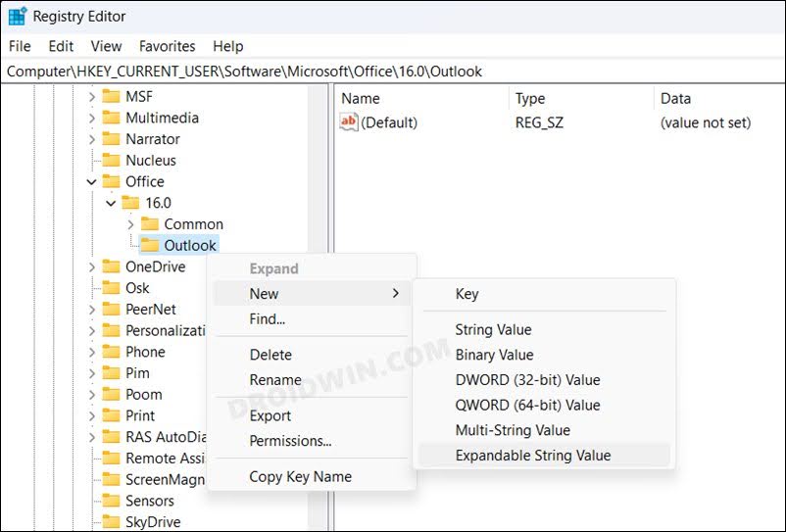Collapse the Office key chevron
The width and height of the screenshot is (786, 532).
click(92, 182)
